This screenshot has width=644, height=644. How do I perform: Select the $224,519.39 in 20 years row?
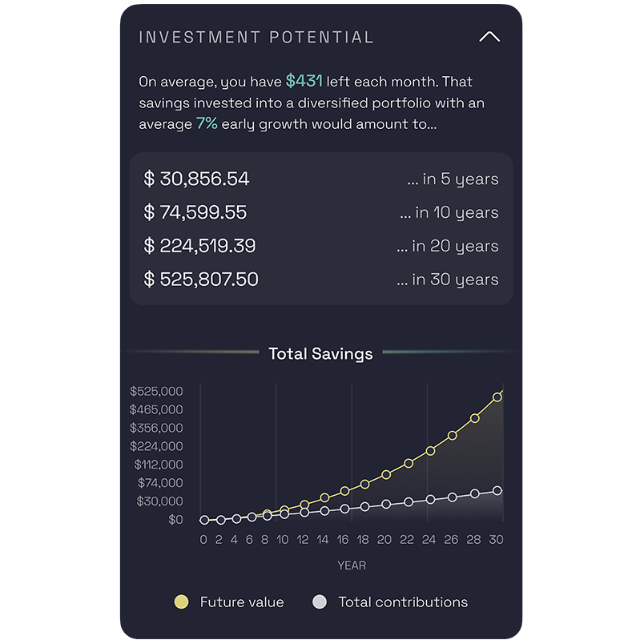coord(320,246)
